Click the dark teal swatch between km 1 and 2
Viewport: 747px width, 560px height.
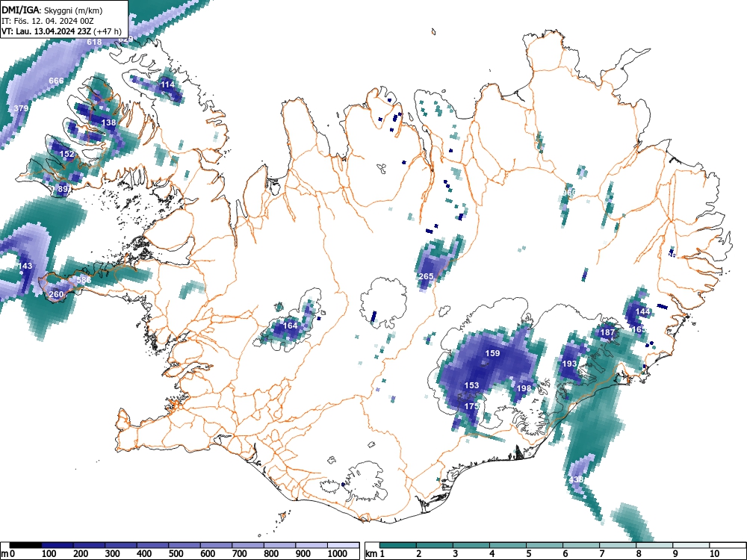398,545
